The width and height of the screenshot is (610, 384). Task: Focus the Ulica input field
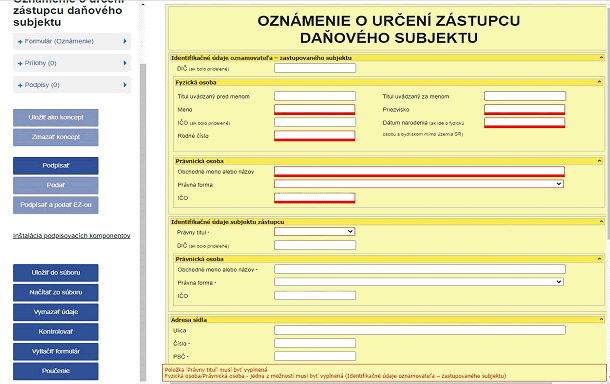[x=420, y=330]
